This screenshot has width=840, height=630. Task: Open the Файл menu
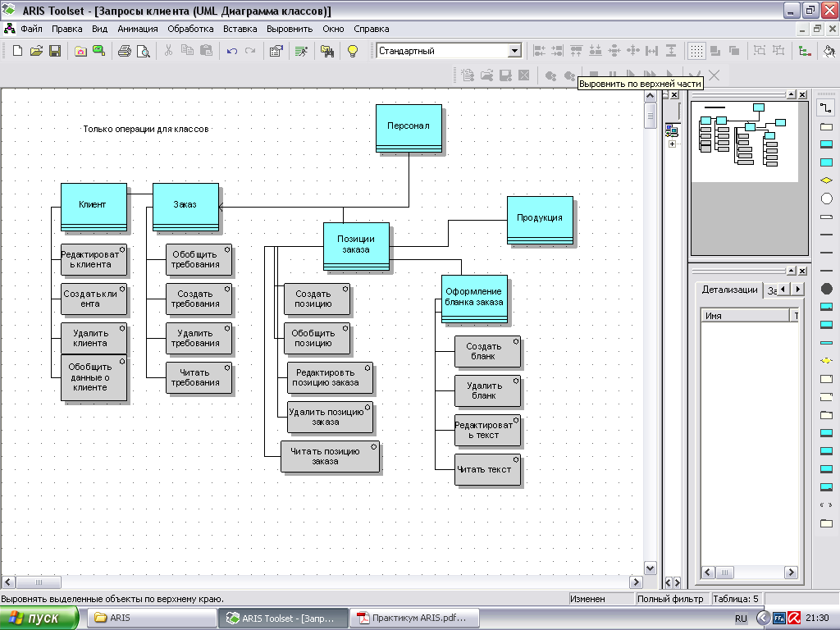click(31, 29)
